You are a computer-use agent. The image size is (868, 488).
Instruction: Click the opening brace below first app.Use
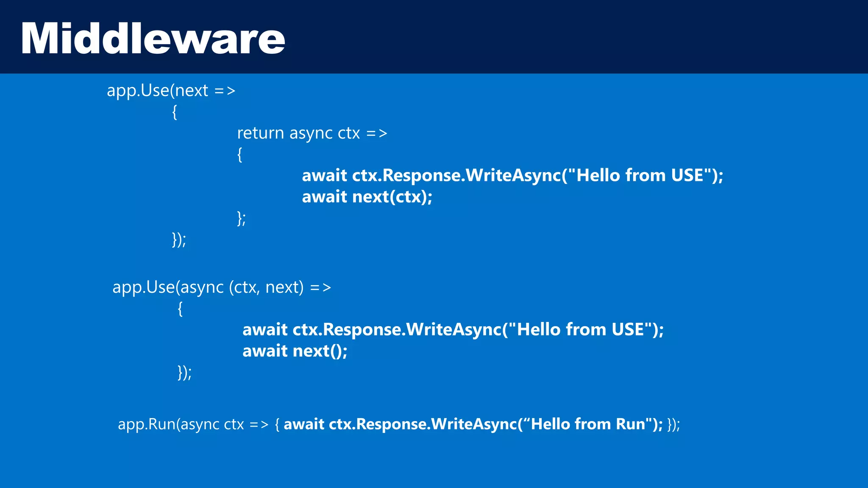click(x=175, y=112)
